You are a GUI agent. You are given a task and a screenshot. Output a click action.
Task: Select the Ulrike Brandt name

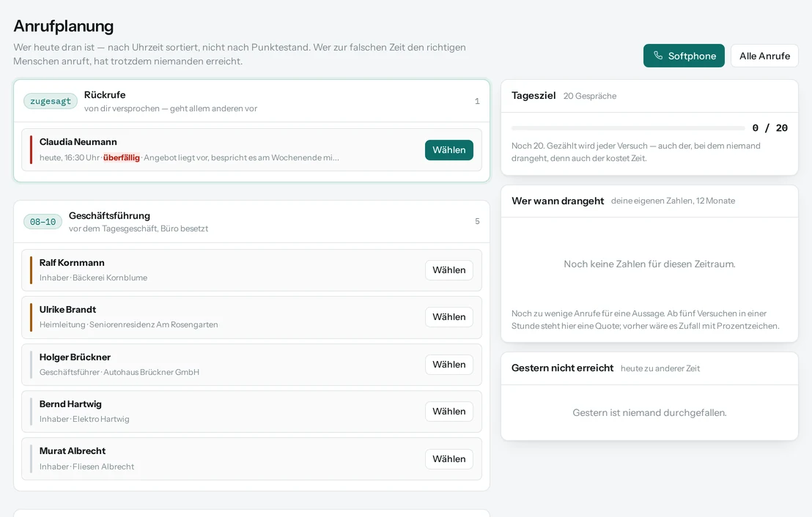pyautogui.click(x=68, y=310)
